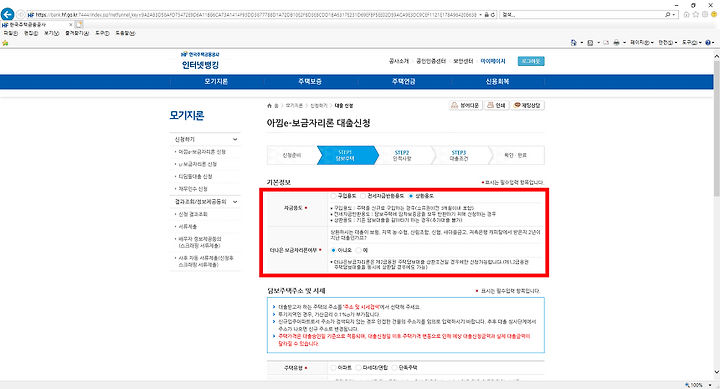This screenshot has width=720, height=389.
Task: Open the 마이페이지 link
Action: coord(493,61)
